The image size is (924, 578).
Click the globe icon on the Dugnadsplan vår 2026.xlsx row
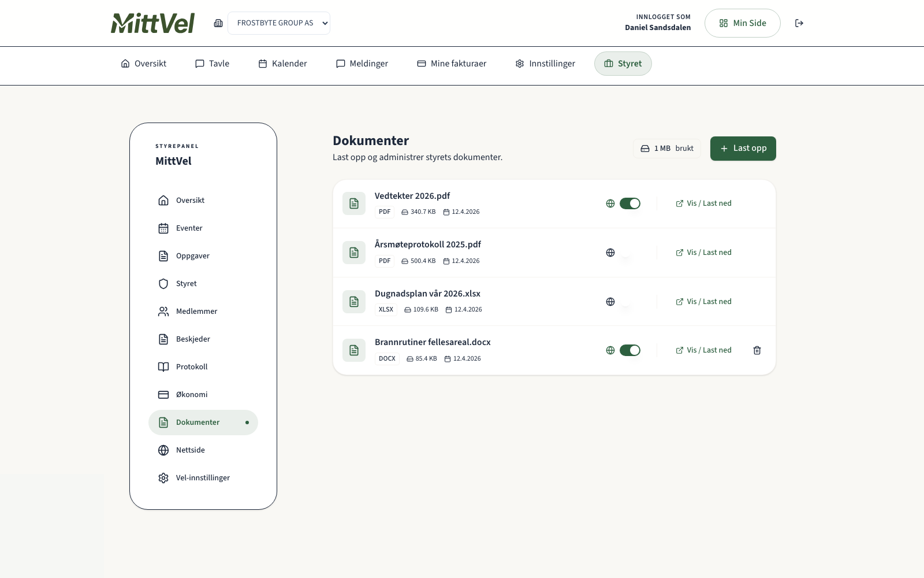[x=610, y=302]
